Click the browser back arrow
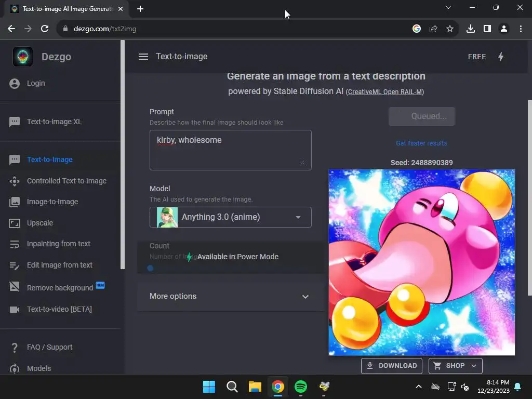532x399 pixels. coord(11,29)
